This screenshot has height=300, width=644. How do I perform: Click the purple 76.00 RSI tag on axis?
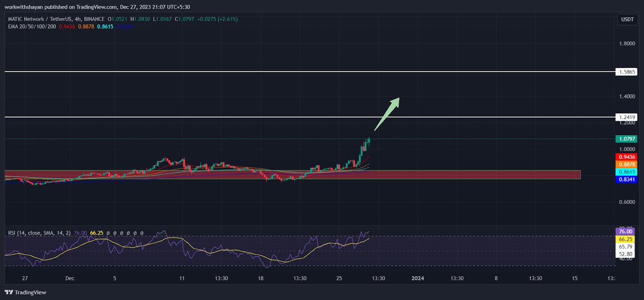(625, 231)
